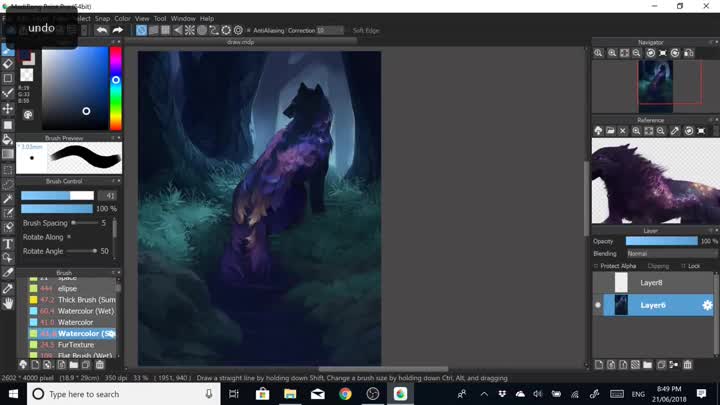
Task: Open Chrome from the taskbar
Action: pyautogui.click(x=345, y=394)
